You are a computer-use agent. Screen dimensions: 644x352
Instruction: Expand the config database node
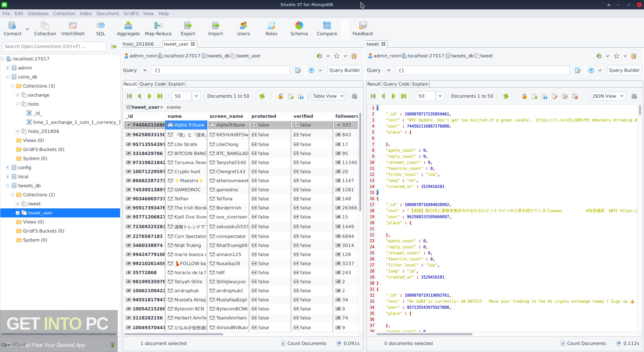tap(7, 167)
